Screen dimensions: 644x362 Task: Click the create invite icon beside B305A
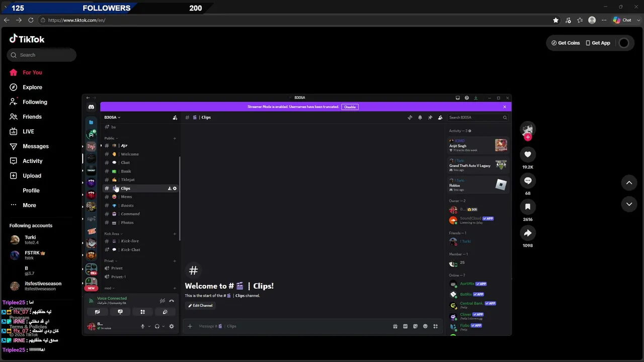tap(175, 118)
